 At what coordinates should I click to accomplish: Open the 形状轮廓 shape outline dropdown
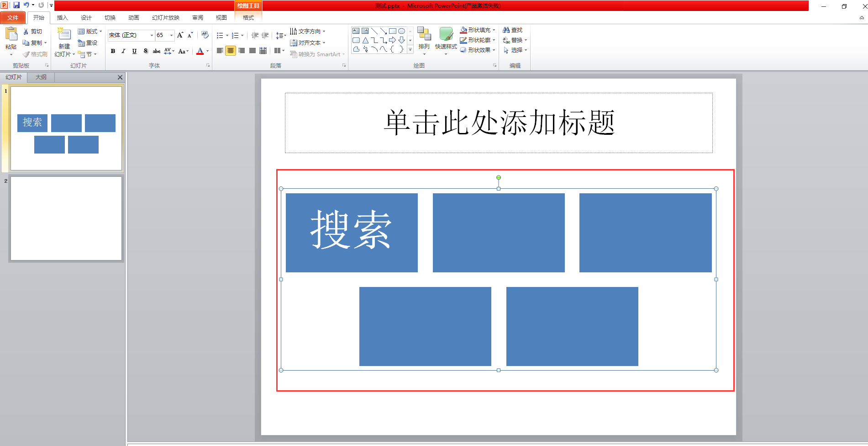point(478,40)
